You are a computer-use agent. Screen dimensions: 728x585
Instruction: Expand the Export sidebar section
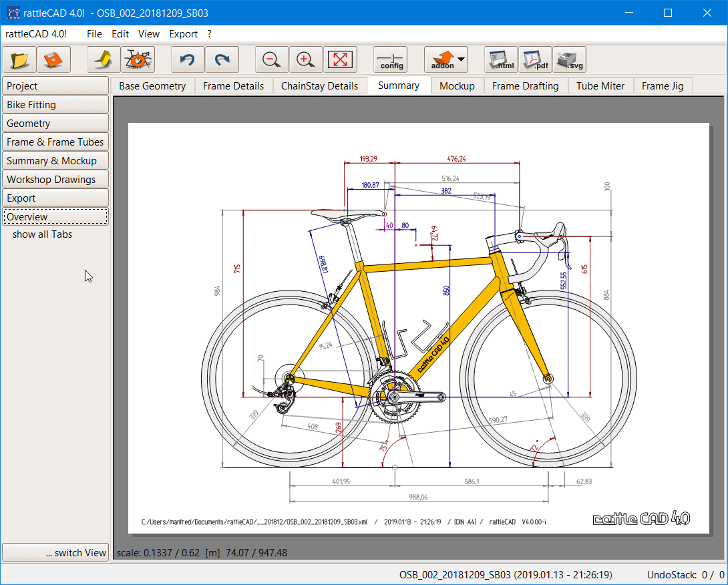click(x=55, y=198)
